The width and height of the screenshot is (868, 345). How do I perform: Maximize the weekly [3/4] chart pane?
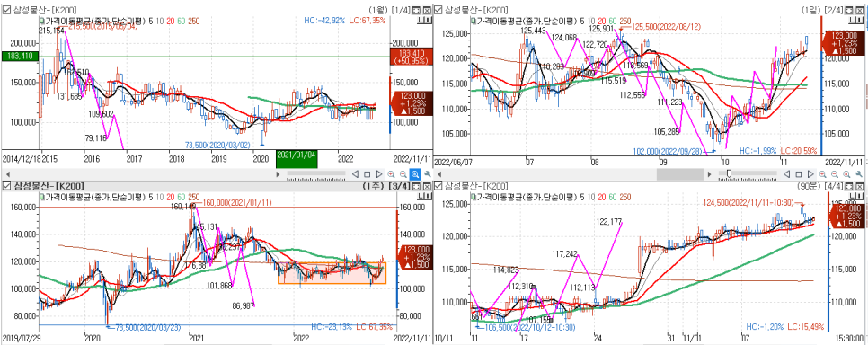pyautogui.click(x=416, y=187)
